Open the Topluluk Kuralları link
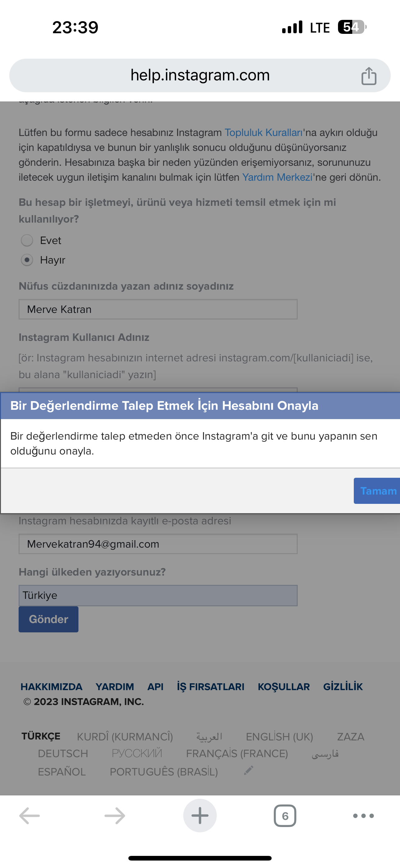The width and height of the screenshot is (400, 868). click(264, 133)
